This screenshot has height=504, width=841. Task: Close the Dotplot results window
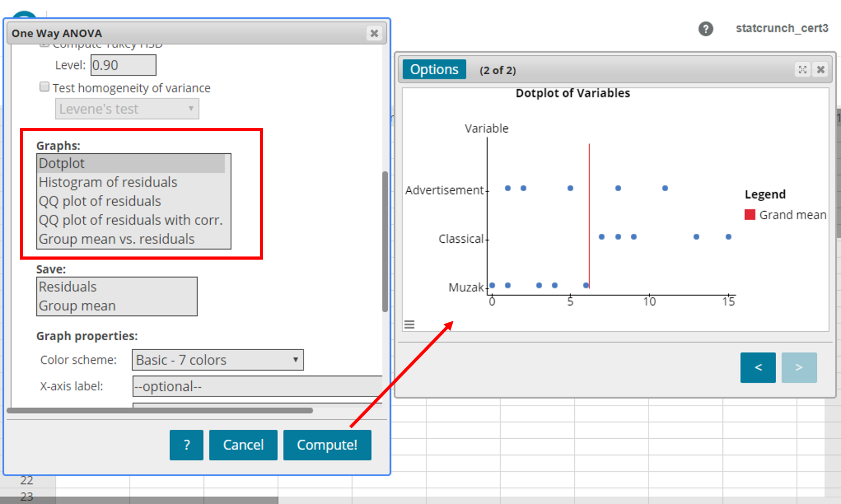click(820, 70)
